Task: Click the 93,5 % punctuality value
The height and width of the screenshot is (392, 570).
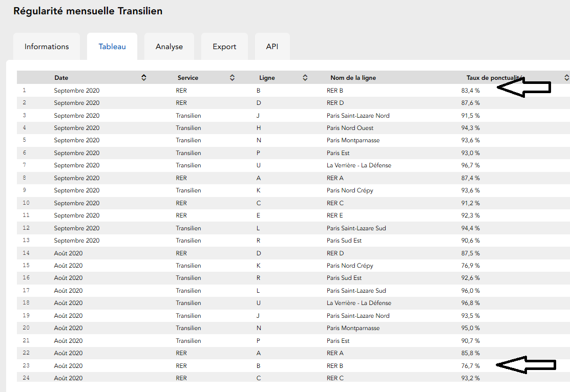Action: pyautogui.click(x=471, y=316)
